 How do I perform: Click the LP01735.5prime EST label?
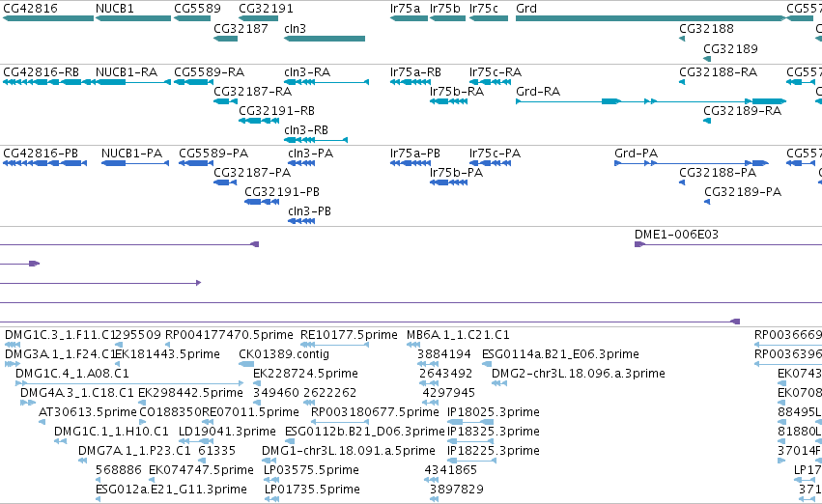312,490
